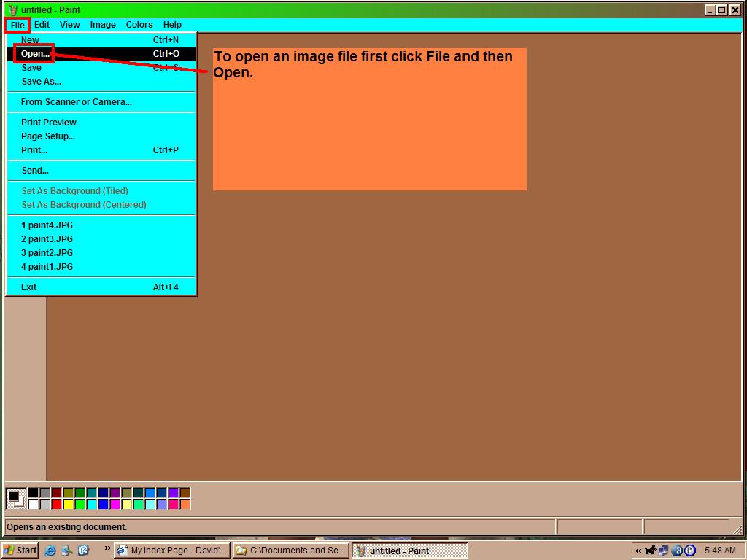Minimize the Paint window
The image size is (747, 560).
pyautogui.click(x=710, y=10)
